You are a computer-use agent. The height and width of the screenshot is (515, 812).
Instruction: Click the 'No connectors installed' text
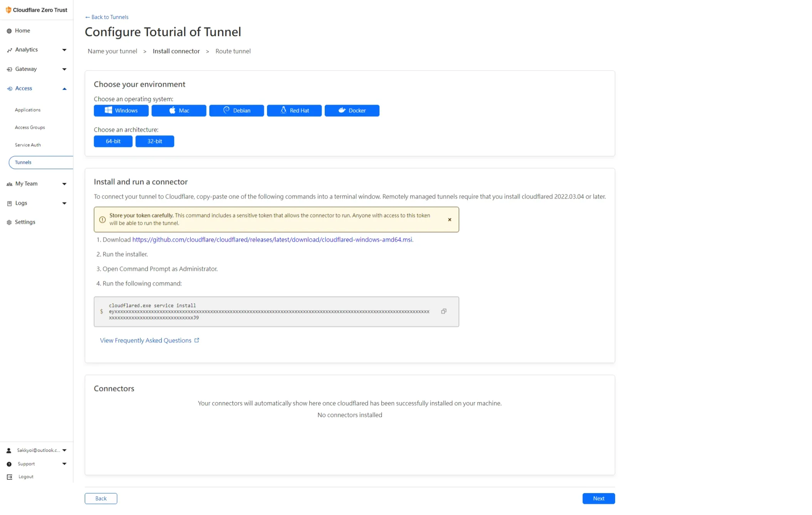(x=350, y=415)
